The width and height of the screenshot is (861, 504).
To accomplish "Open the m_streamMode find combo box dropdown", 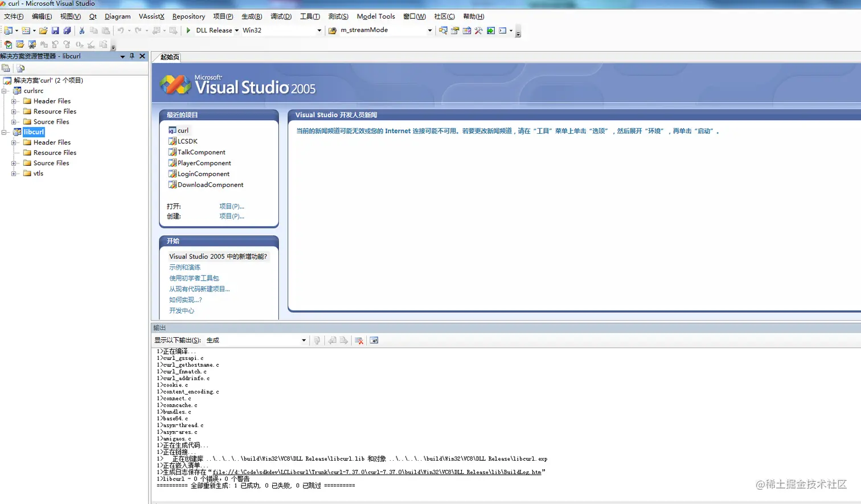I will tap(430, 30).
